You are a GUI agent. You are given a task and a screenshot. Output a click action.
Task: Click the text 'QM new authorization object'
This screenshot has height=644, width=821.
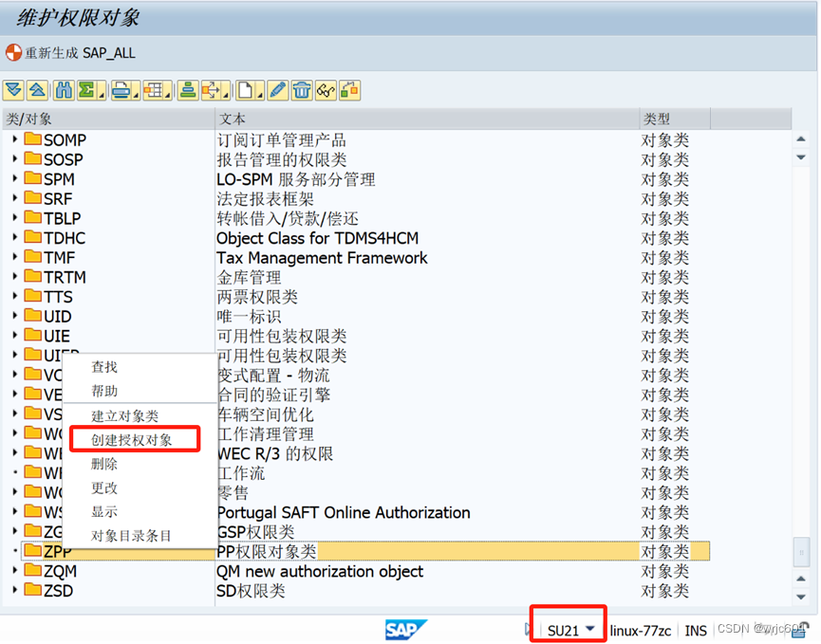(320, 571)
